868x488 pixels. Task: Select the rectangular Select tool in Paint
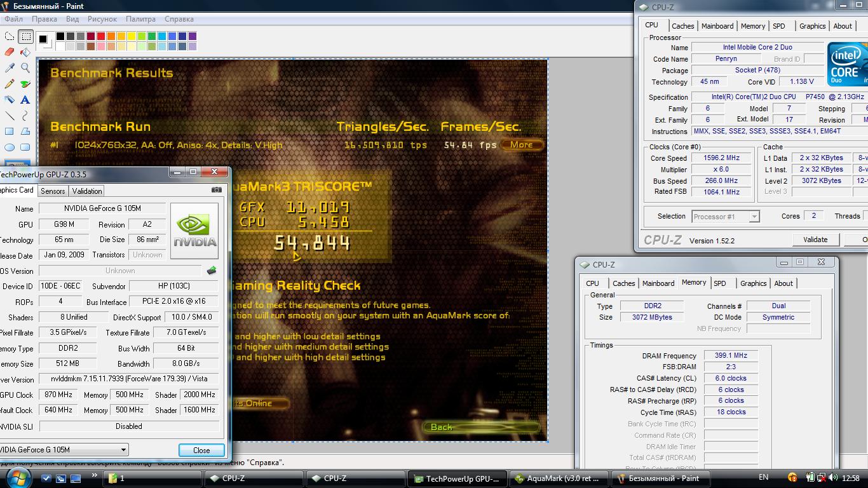[x=25, y=37]
